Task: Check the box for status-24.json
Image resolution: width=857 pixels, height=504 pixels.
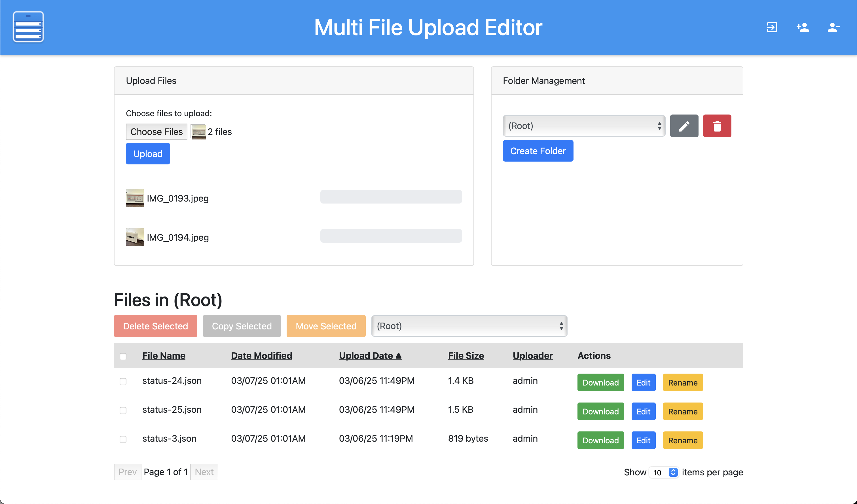Action: [x=123, y=382]
